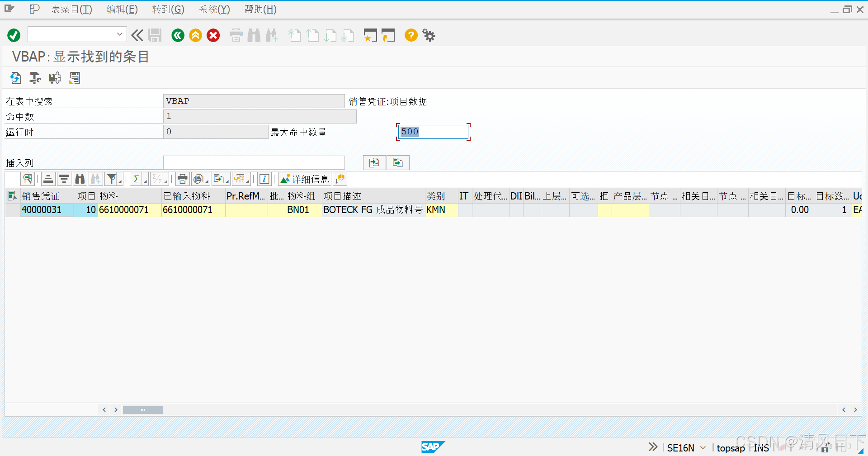
Task: Execute with the green checkmark icon
Action: (14, 35)
